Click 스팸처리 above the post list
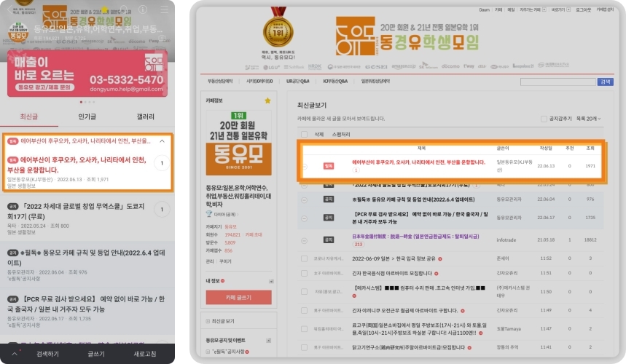 (x=341, y=135)
